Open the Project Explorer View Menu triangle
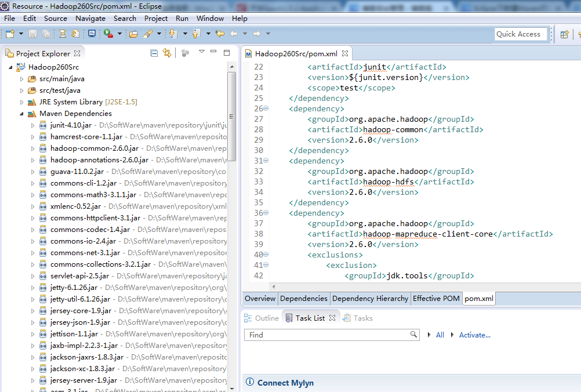 click(202, 52)
